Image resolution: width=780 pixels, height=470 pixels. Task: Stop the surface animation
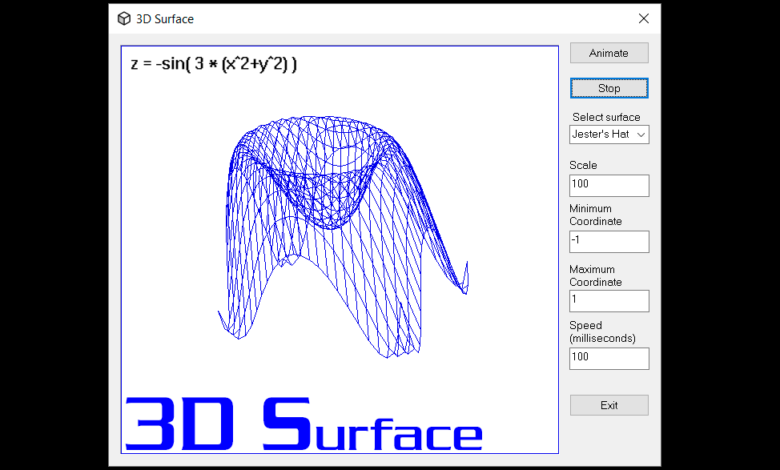coord(609,88)
